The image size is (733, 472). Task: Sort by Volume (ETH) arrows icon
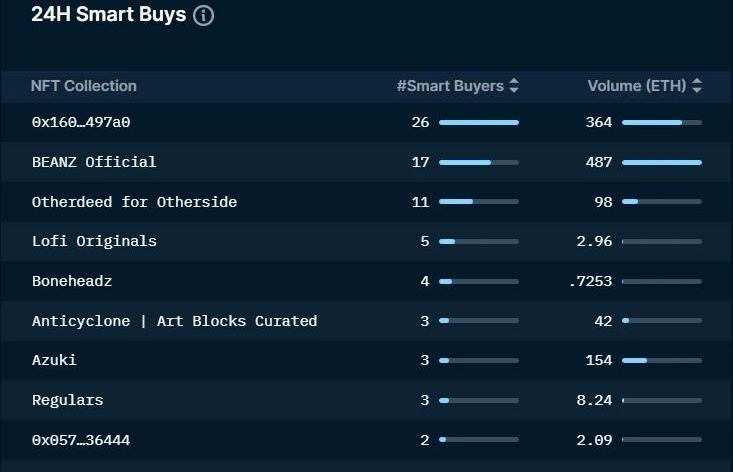697,86
